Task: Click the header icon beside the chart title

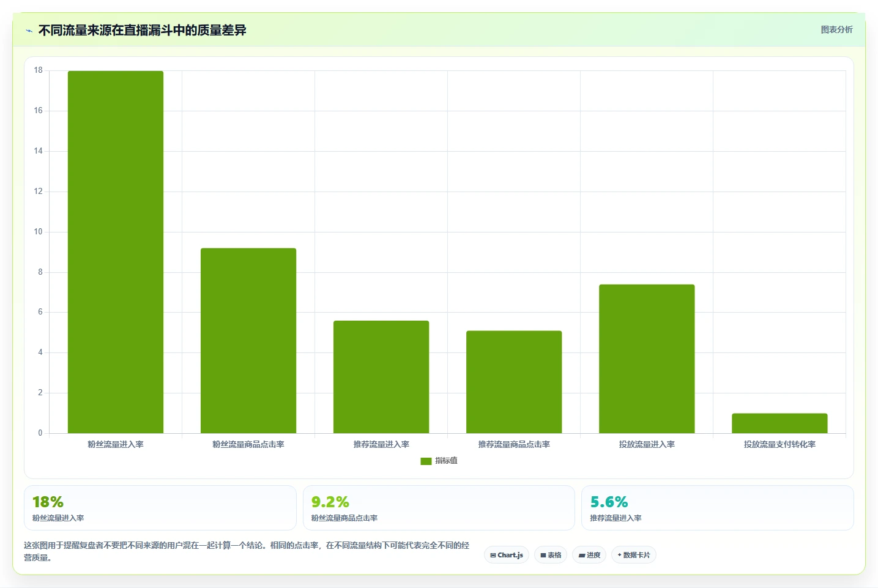Action: pos(29,31)
